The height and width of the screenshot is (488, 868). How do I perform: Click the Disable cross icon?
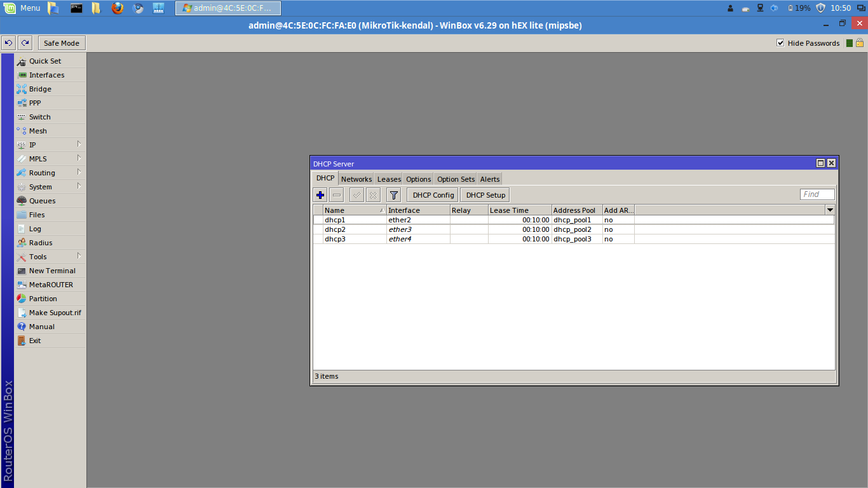373,195
